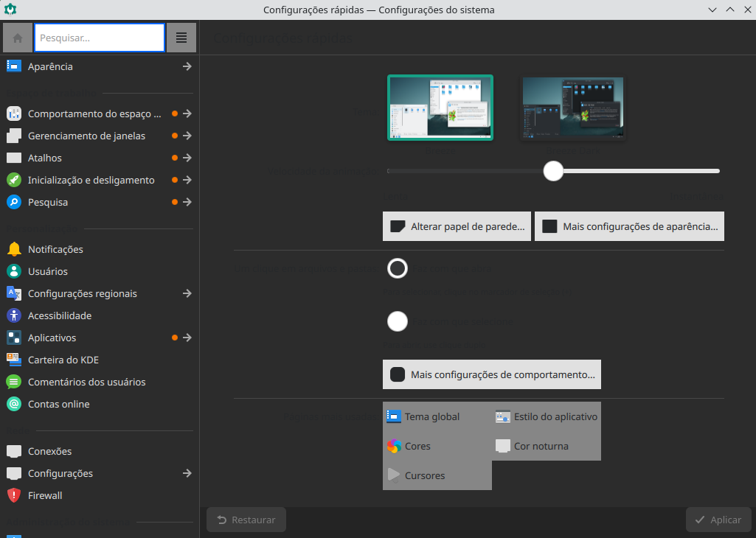Open Firewall settings entry
756x538 pixels.
100,495
